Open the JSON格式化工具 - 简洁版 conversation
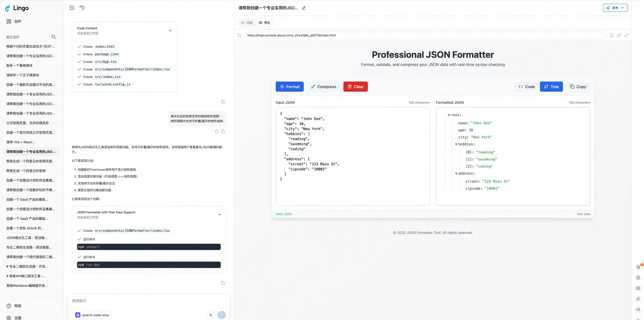Viewport: 644px width, 320px height. pos(27,238)
